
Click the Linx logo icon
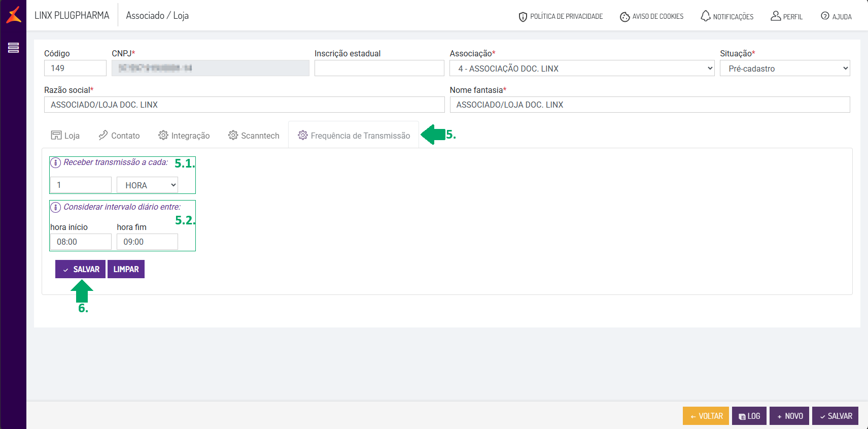[14, 15]
